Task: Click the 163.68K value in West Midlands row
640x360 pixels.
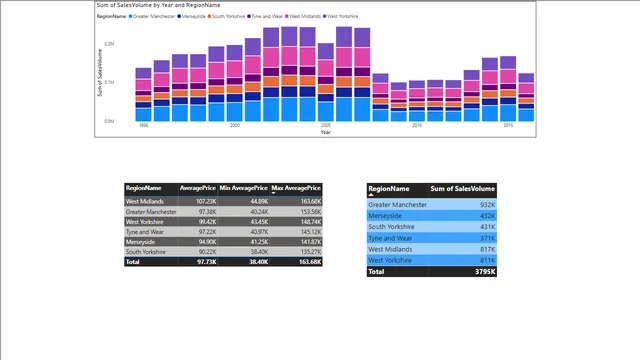Action: pos(311,201)
